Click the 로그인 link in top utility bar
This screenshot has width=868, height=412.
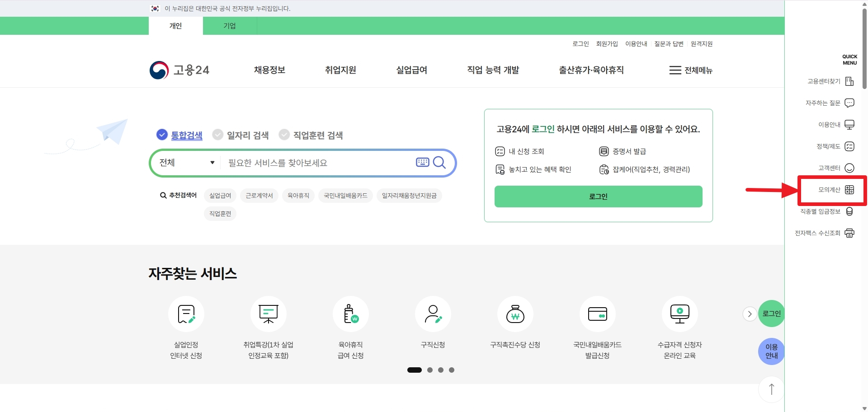click(x=580, y=44)
